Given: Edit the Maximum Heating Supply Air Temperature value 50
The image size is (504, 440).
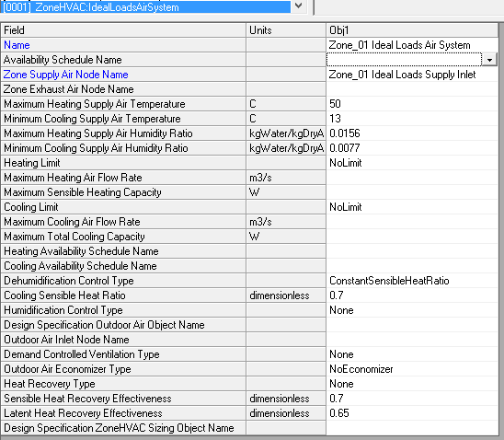Looking at the screenshot, I should pyautogui.click(x=412, y=104).
